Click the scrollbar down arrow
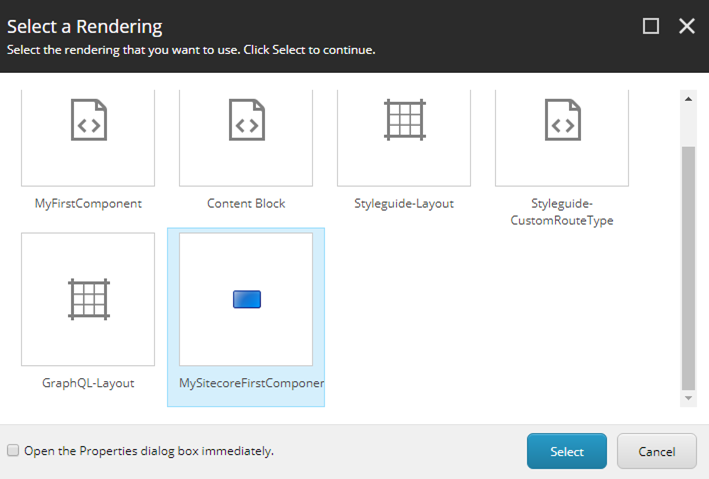 pyautogui.click(x=688, y=398)
